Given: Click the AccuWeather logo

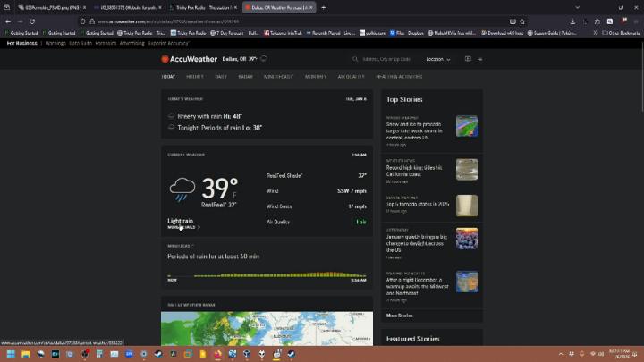Looking at the screenshot, I should pos(190,59).
